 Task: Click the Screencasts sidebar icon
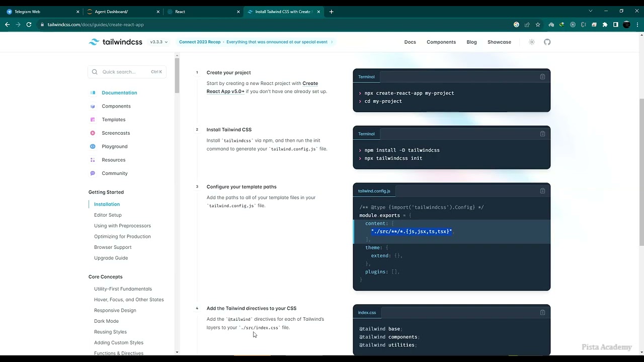[x=93, y=133]
